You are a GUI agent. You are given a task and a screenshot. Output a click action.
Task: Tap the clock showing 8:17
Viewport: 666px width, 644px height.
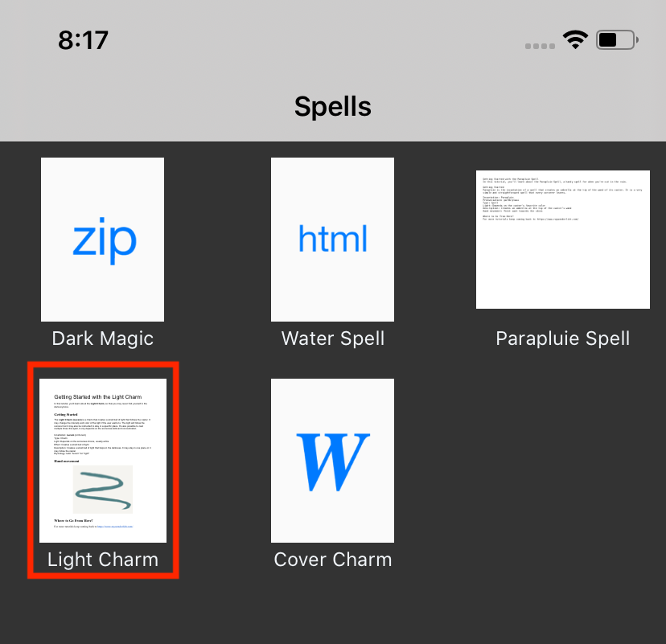(x=82, y=39)
